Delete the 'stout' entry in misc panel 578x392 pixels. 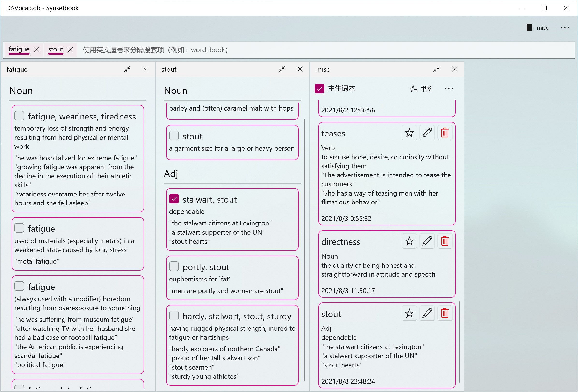[x=445, y=313]
